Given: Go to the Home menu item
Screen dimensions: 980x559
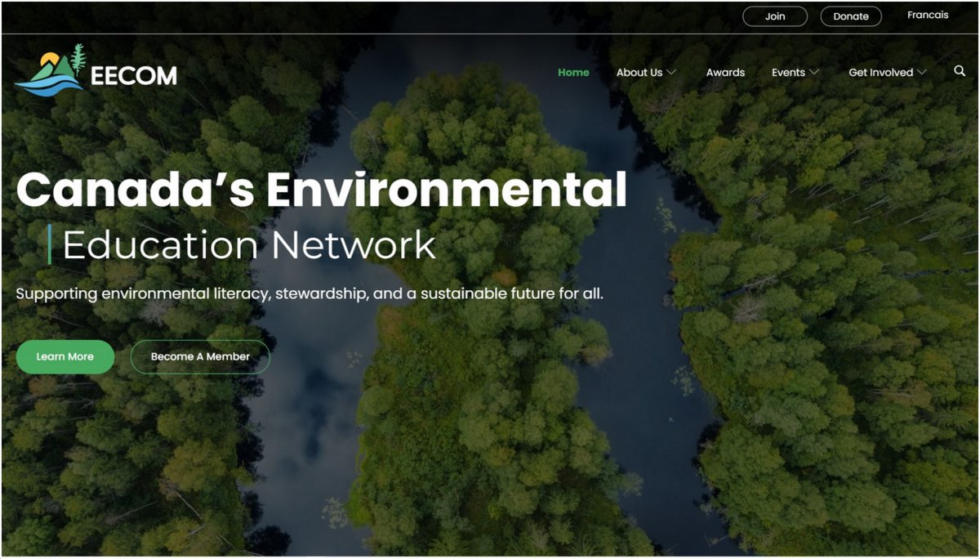Looking at the screenshot, I should point(573,72).
